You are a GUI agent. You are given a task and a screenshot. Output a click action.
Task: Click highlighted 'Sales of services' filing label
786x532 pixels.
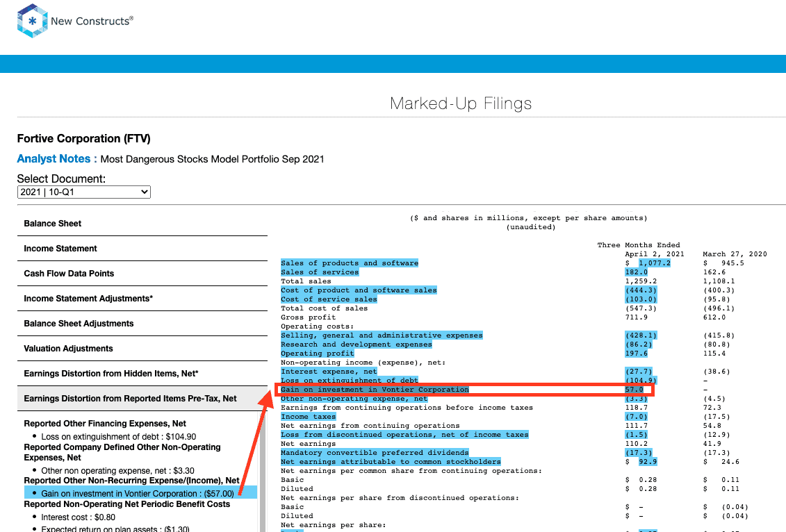320,272
